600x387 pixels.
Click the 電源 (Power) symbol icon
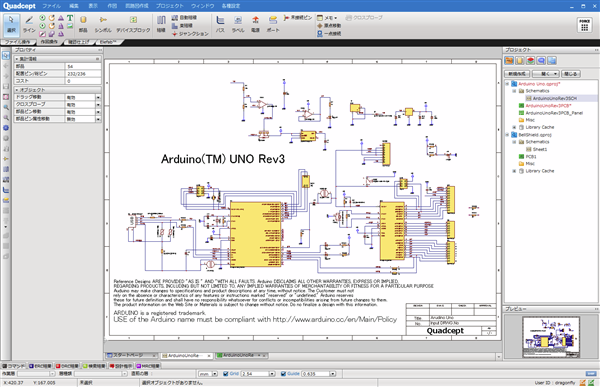coord(255,24)
